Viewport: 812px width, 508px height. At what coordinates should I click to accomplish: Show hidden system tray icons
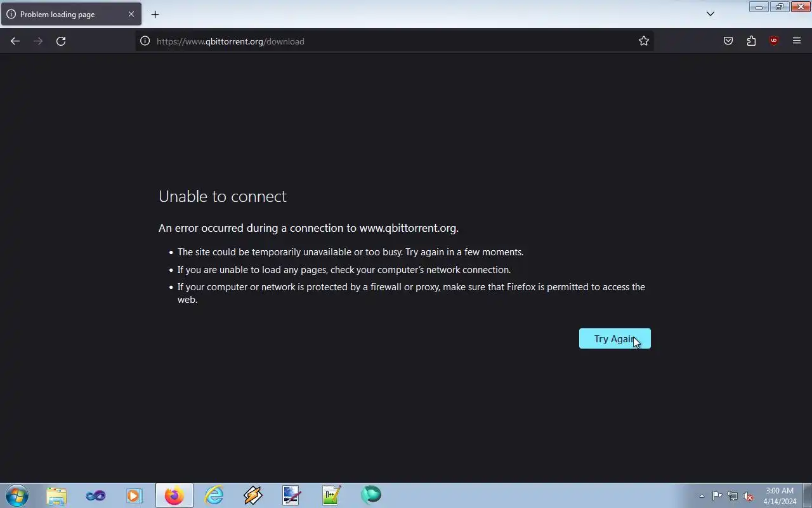coord(702,496)
